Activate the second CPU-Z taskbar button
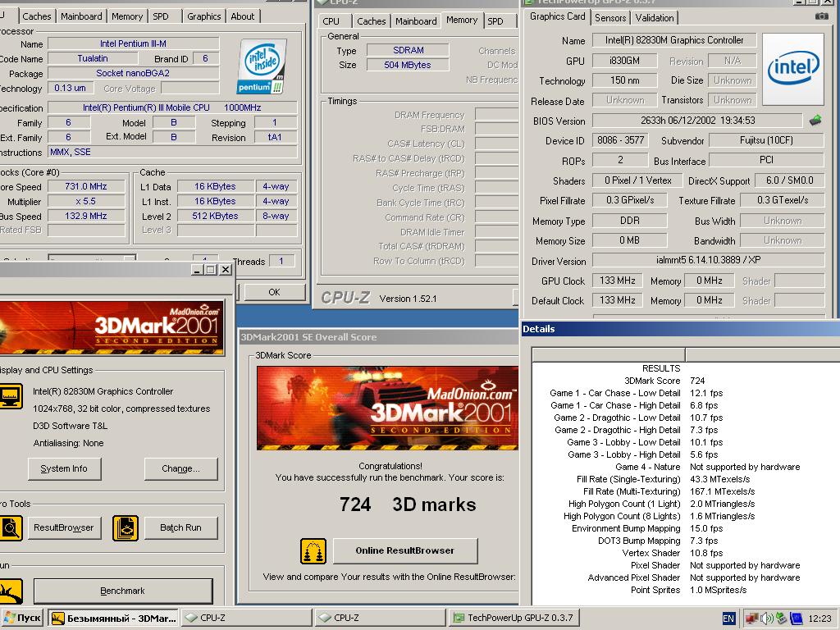 (381, 618)
